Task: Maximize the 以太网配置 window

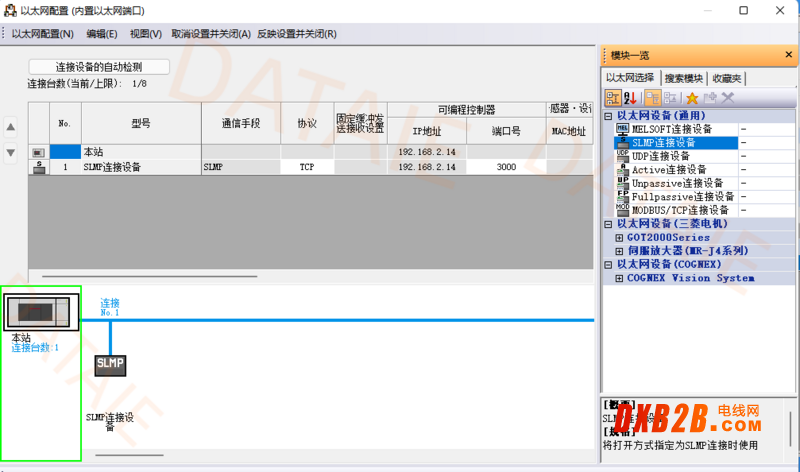Action: pos(743,10)
